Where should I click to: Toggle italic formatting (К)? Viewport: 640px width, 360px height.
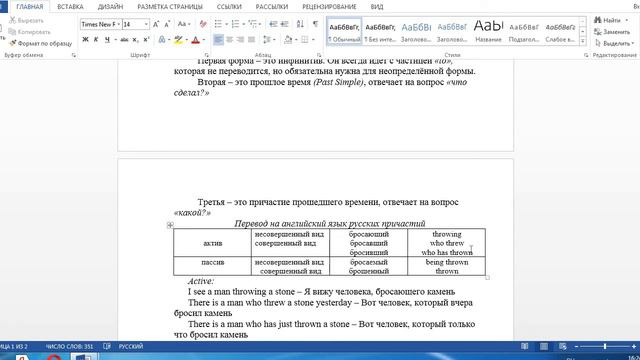tap(96, 40)
